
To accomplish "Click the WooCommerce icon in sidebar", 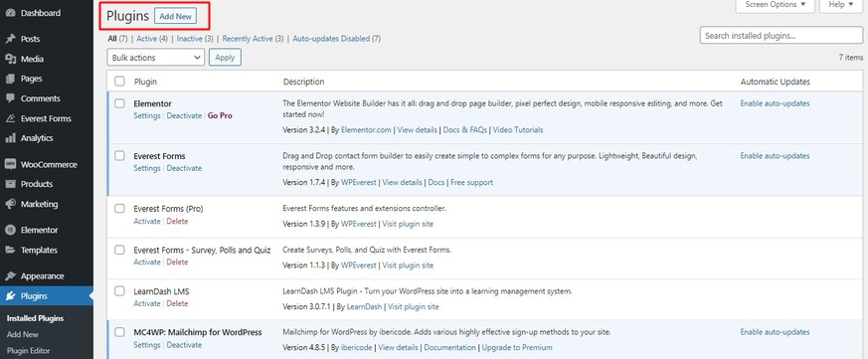I will [x=10, y=164].
